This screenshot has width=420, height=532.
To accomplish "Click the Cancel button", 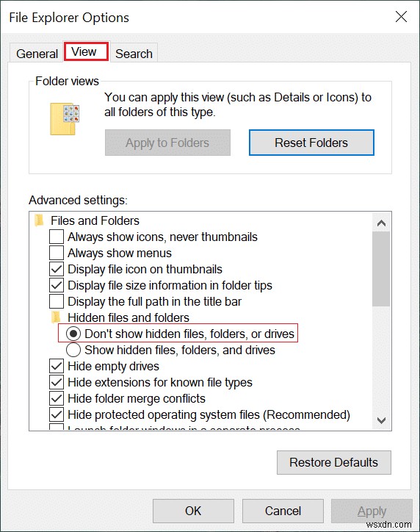I will tap(283, 511).
